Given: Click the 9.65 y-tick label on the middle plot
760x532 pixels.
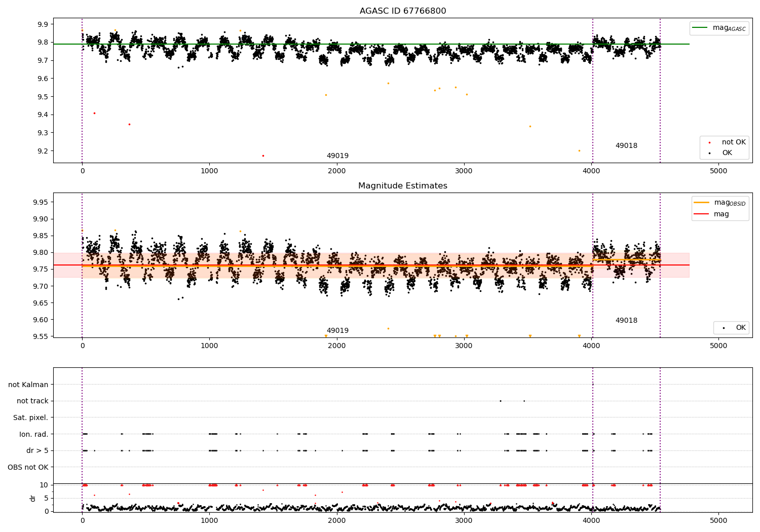Looking at the screenshot, I should (41, 303).
